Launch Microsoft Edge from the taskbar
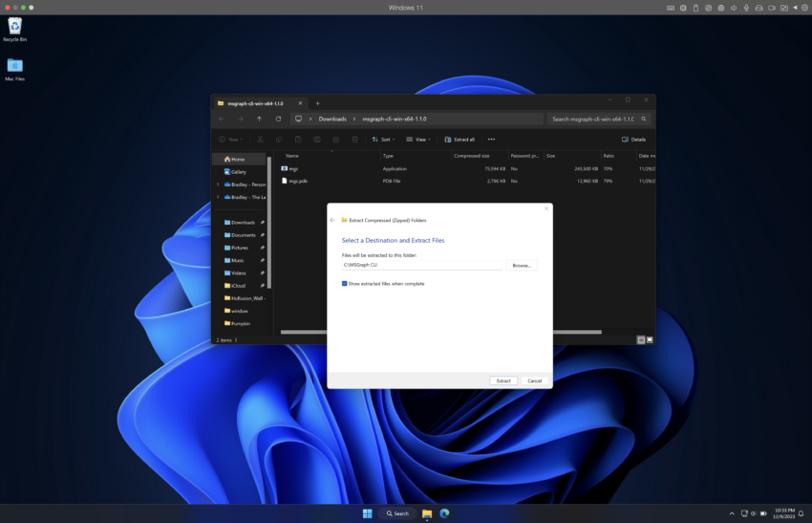 (x=444, y=513)
